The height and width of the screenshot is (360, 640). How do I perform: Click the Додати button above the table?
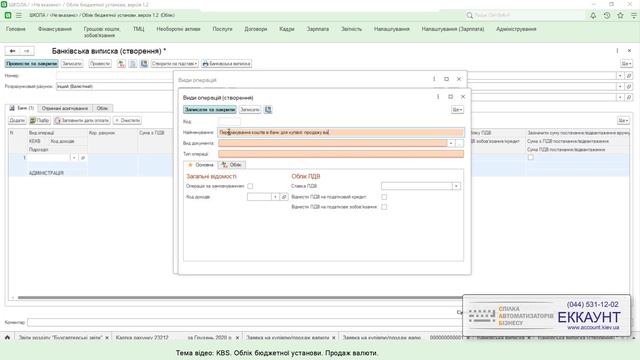pyautogui.click(x=17, y=120)
